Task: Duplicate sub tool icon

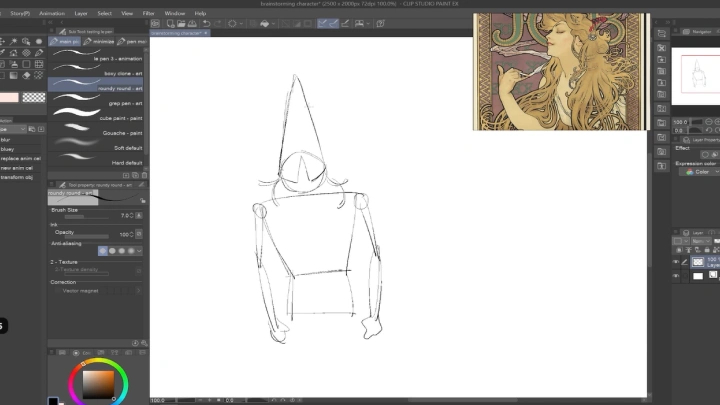Action: (135, 175)
